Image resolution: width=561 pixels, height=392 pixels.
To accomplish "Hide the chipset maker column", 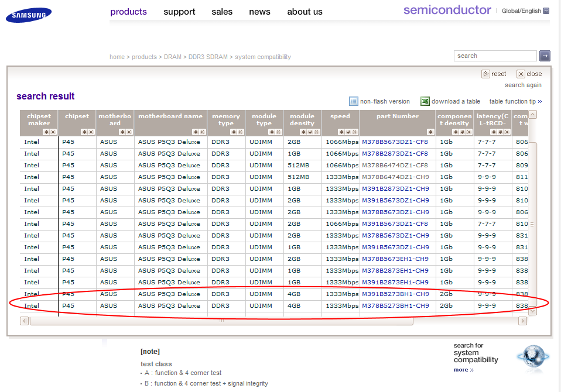I will click(x=53, y=132).
